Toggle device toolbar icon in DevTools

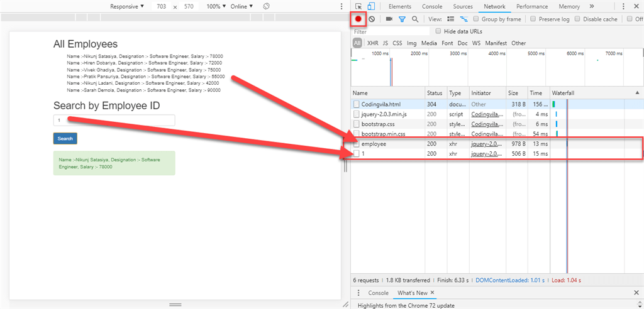pyautogui.click(x=371, y=6)
